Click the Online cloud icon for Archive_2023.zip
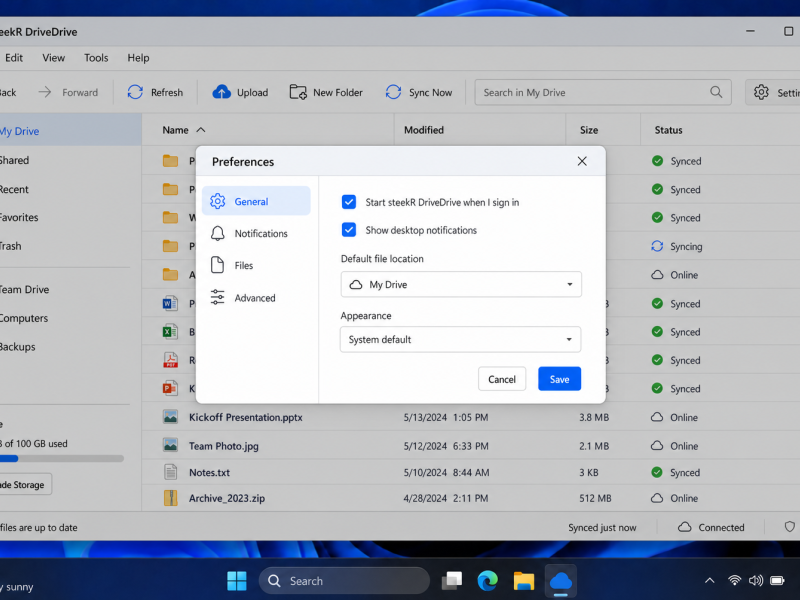Viewport: 800px width, 600px height. point(657,498)
